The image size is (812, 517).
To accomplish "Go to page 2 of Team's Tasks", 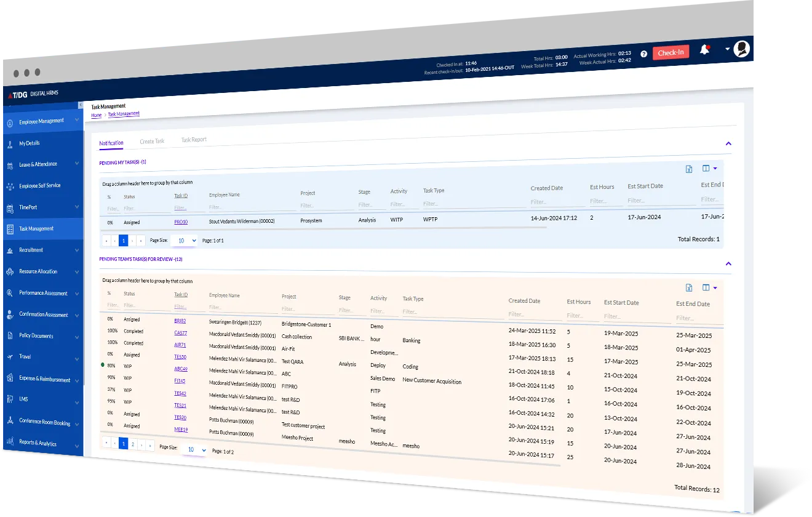I will [x=133, y=444].
